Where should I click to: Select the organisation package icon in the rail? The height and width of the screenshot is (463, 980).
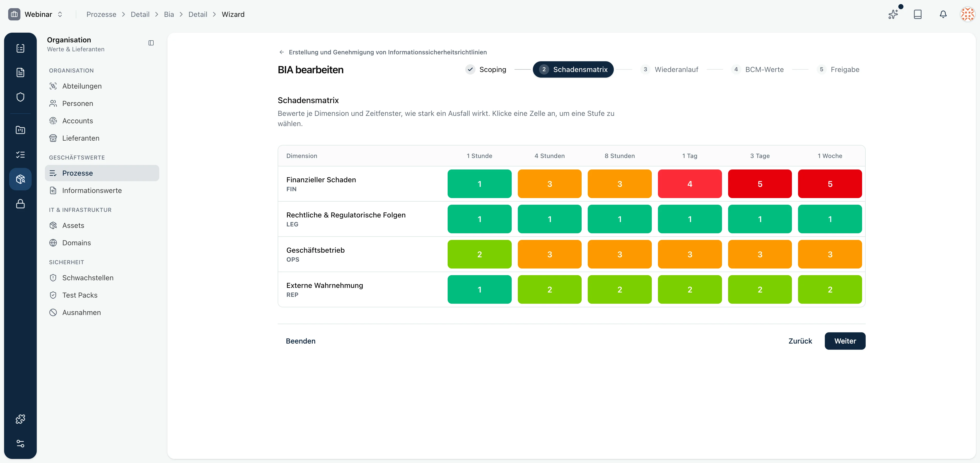[20, 179]
